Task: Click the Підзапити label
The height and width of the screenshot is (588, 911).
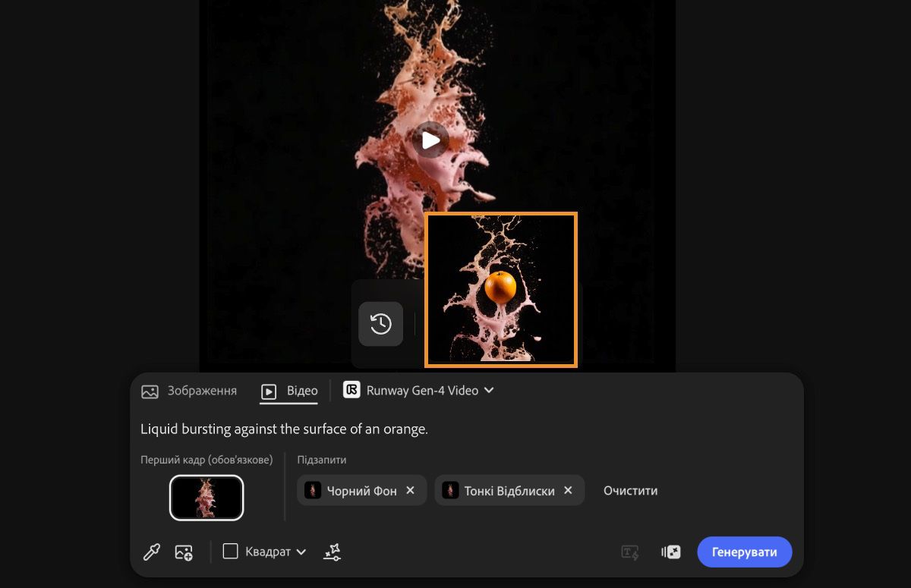Action: (x=322, y=460)
